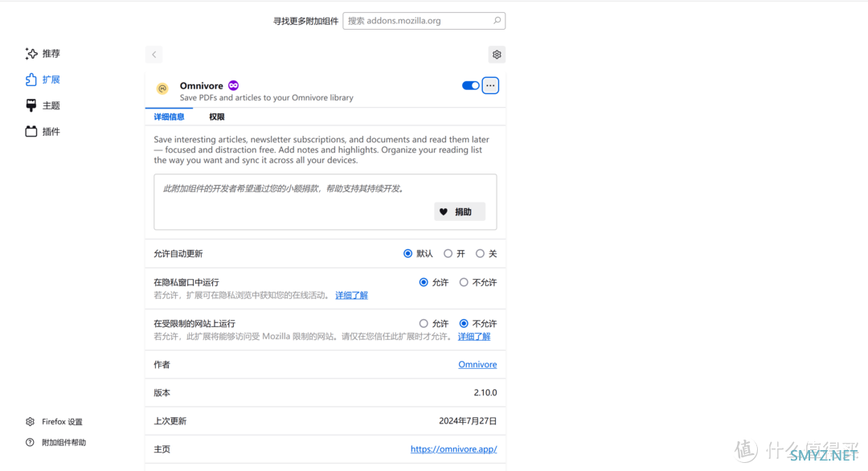The image size is (868, 471).
Task: Focus the addons.mozilla.org search field
Action: click(x=424, y=20)
